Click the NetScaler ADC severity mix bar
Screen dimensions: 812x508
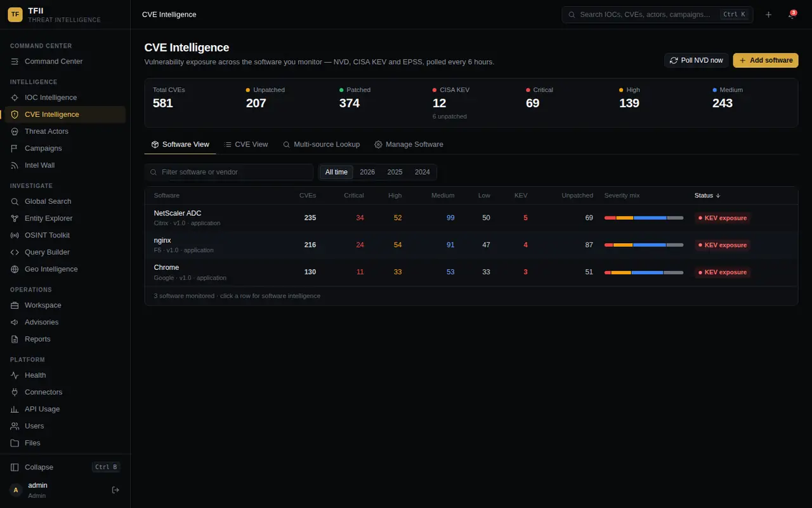pos(644,218)
